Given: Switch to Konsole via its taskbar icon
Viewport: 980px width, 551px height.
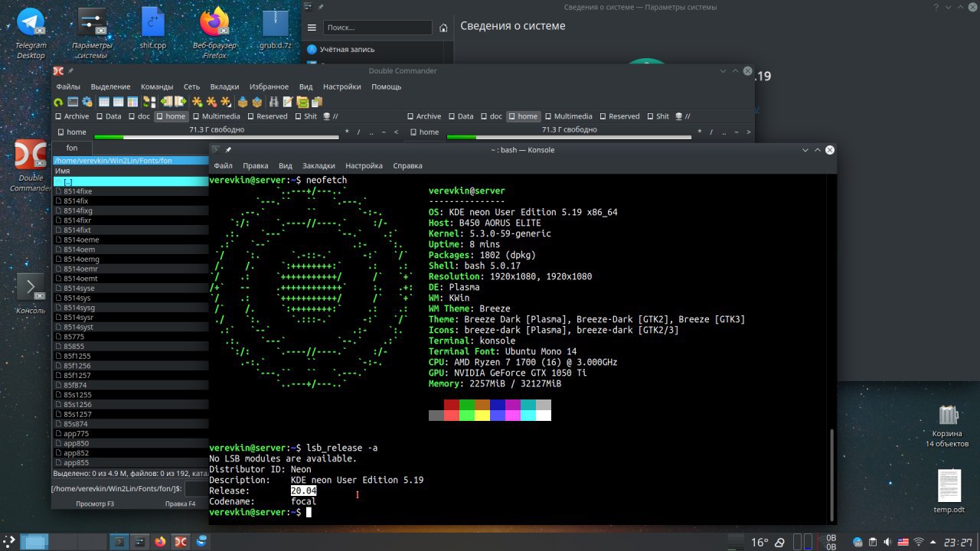Looking at the screenshot, I should pos(119,542).
